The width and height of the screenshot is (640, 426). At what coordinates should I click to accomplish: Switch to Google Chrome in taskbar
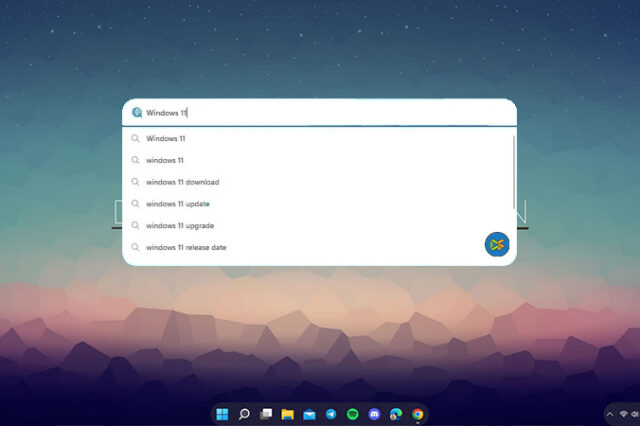coord(417,414)
